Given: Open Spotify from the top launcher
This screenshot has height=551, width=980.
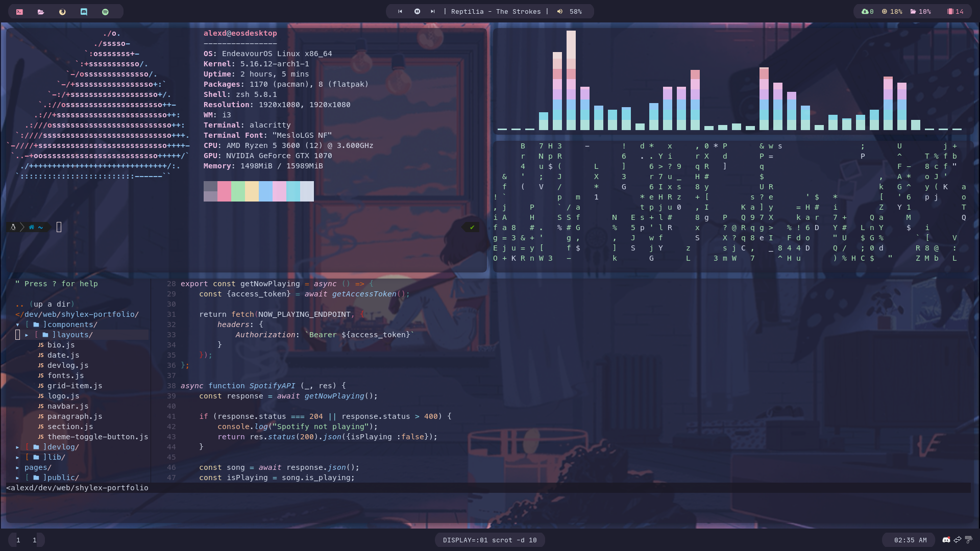Looking at the screenshot, I should coord(105,12).
